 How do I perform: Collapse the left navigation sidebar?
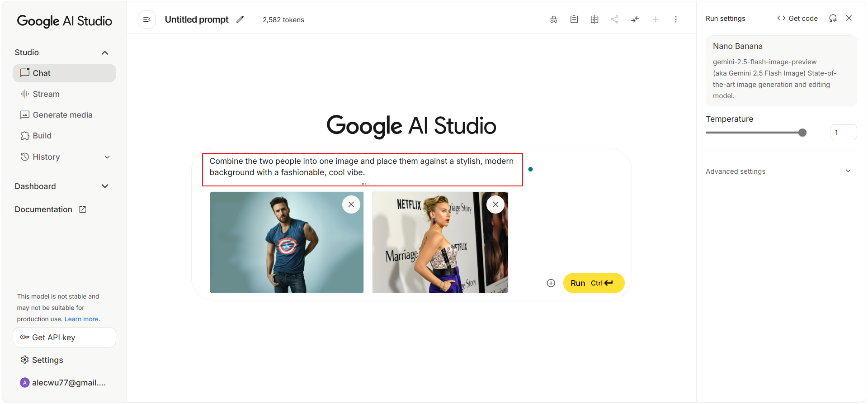pos(147,19)
